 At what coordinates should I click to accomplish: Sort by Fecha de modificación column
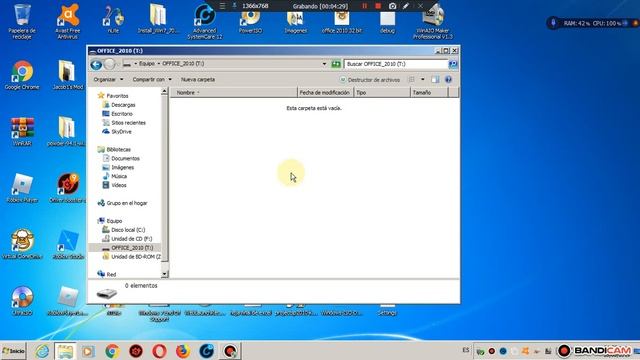[x=325, y=93]
